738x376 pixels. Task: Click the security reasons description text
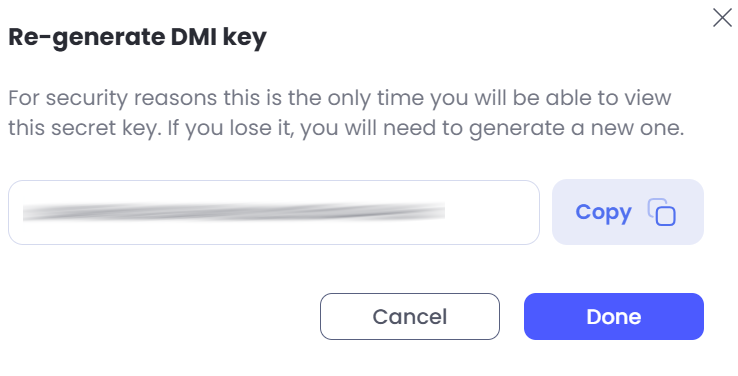point(346,113)
